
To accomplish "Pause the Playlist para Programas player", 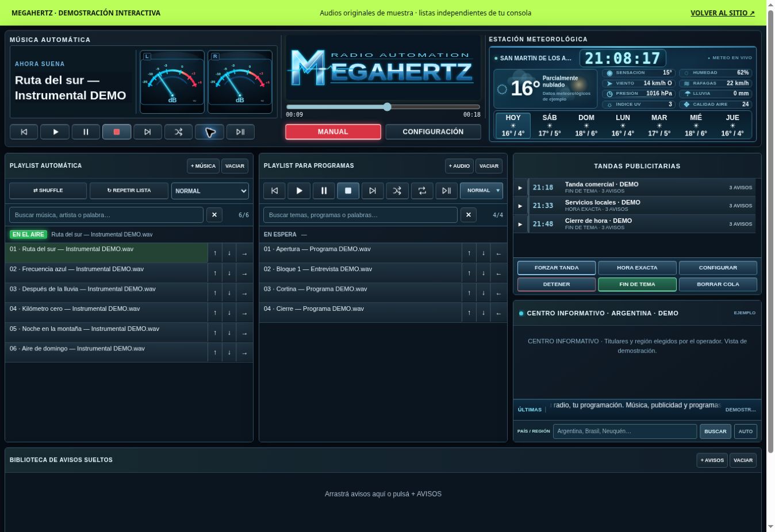I will pos(324,191).
